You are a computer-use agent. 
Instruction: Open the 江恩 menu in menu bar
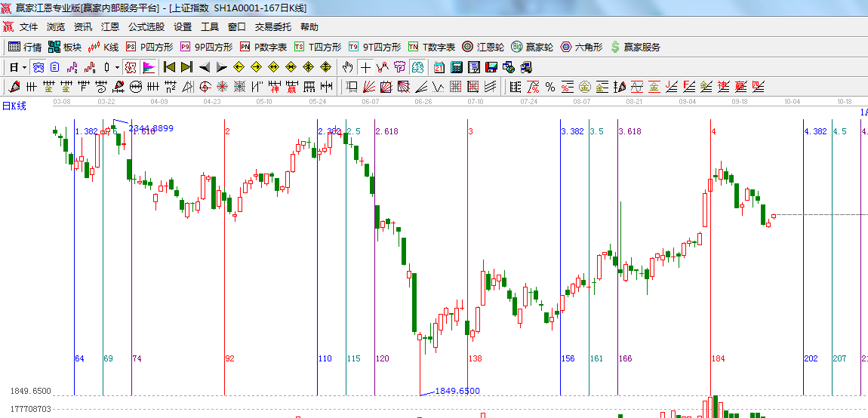[110, 27]
